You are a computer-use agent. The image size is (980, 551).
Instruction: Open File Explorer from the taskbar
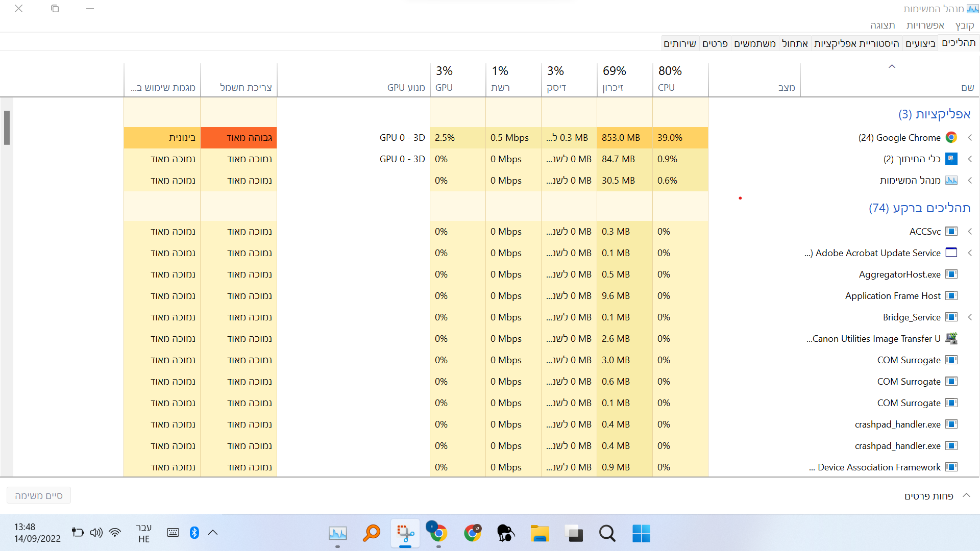[x=540, y=534]
